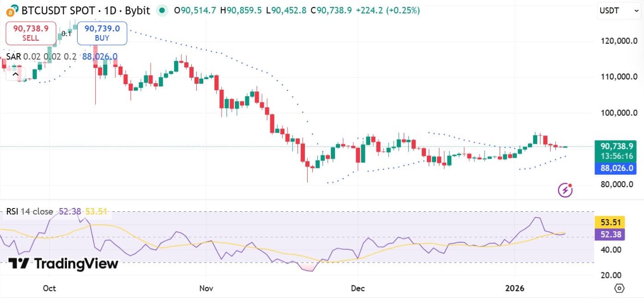Click the green data-connection dot indicator
The width and height of the screenshot is (644, 301).
[162, 10]
